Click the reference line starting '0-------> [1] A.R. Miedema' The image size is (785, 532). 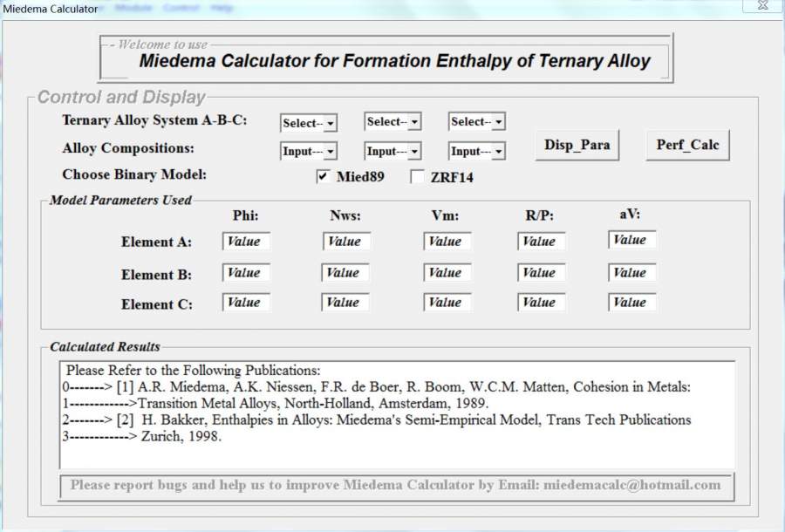pyautogui.click(x=377, y=387)
